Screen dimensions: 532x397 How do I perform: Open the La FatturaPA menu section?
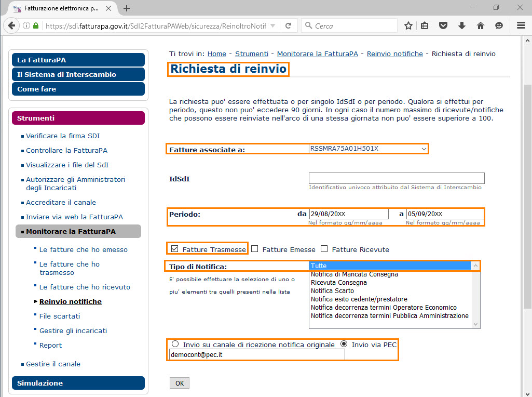[78, 60]
